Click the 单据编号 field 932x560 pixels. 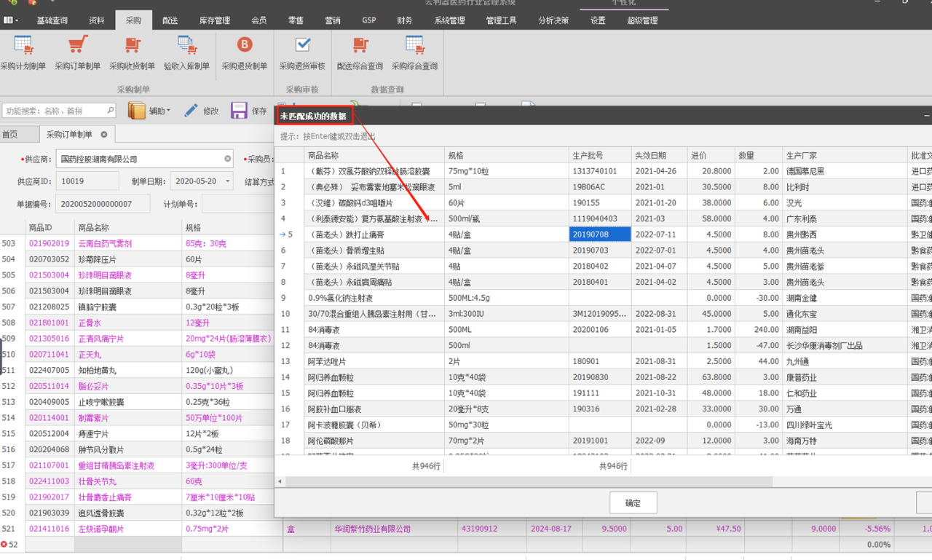(103, 204)
